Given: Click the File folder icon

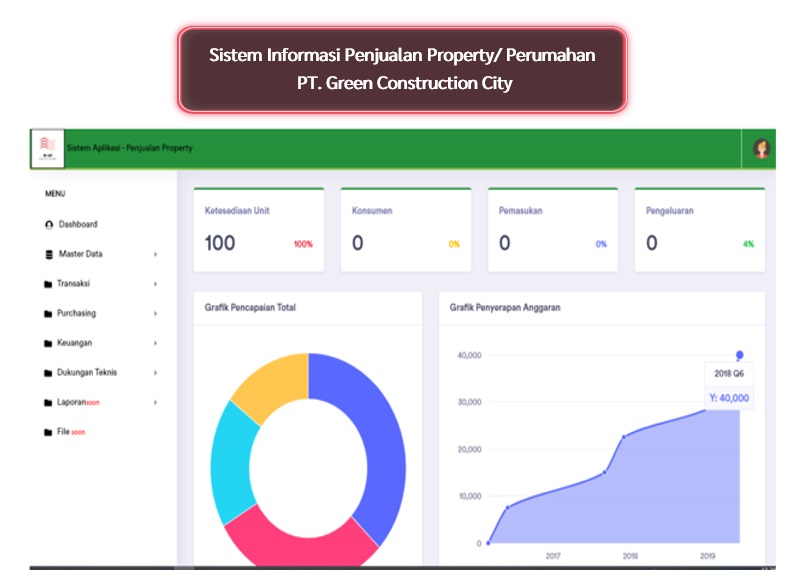Looking at the screenshot, I should [x=48, y=432].
